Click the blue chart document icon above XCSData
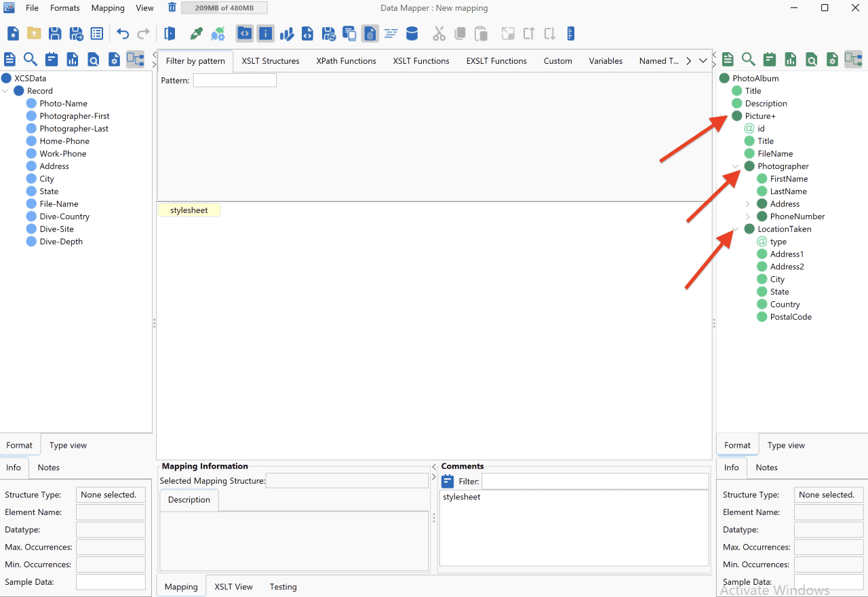This screenshot has height=597, width=868. tap(72, 59)
